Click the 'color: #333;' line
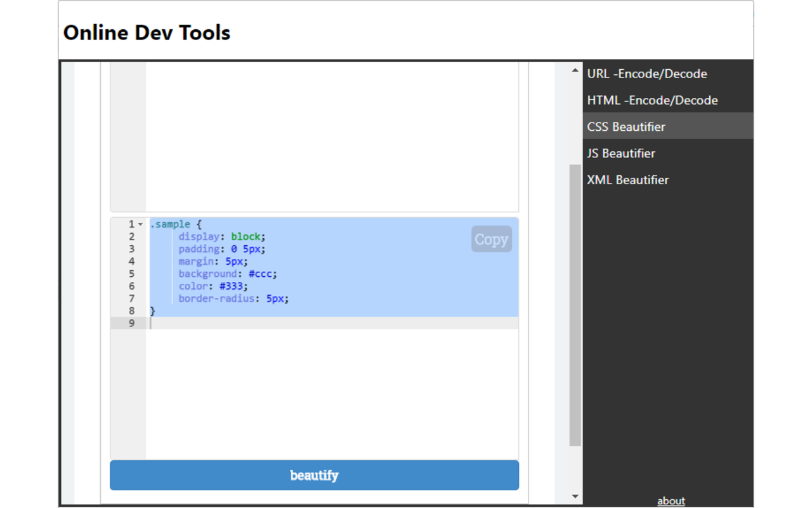This screenshot has width=812, height=508. click(x=213, y=286)
